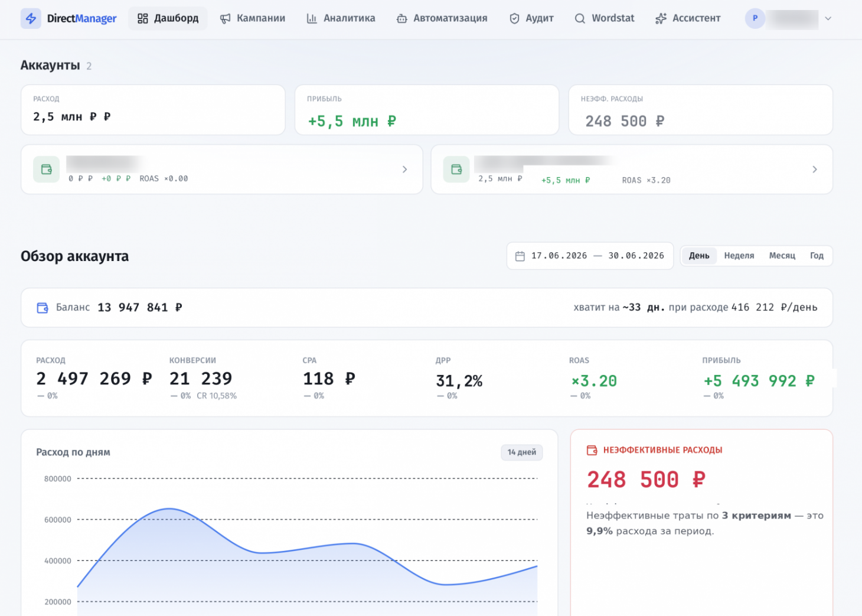Click the balance wallet icon
The width and height of the screenshot is (862, 616).
(x=43, y=308)
